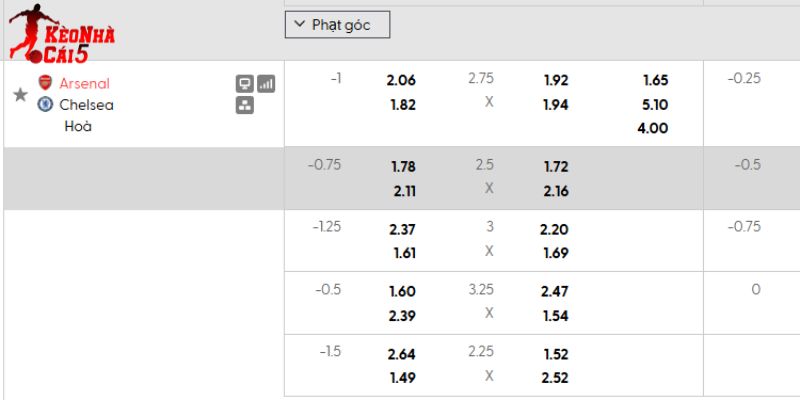
Task: Click the Arsenal team name link
Action: pyautogui.click(x=85, y=83)
